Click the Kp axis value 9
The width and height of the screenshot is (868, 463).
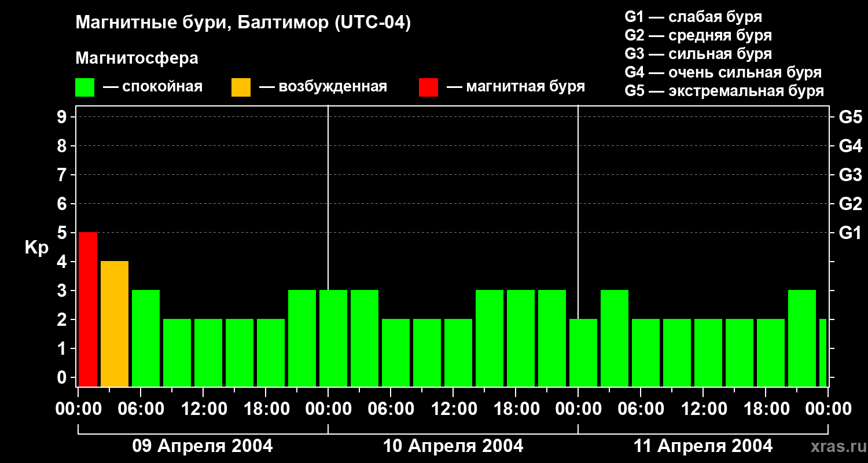pyautogui.click(x=63, y=117)
